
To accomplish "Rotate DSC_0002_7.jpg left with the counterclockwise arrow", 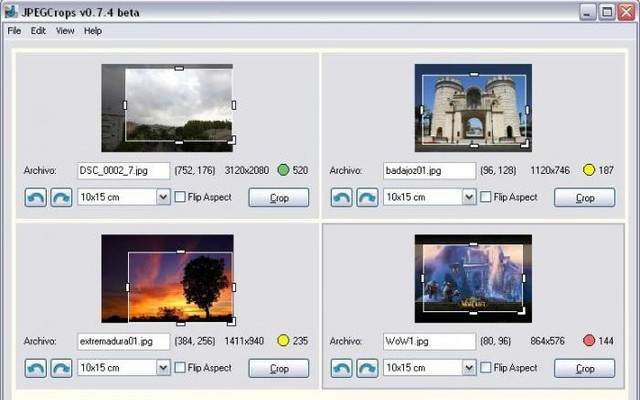I will click(36, 197).
